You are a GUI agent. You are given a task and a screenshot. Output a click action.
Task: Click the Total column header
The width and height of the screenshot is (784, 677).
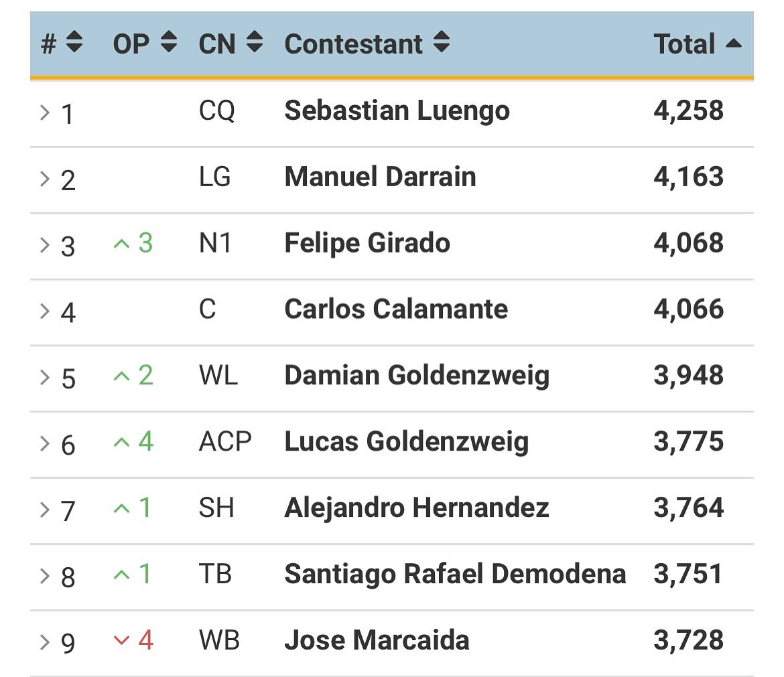click(x=685, y=44)
